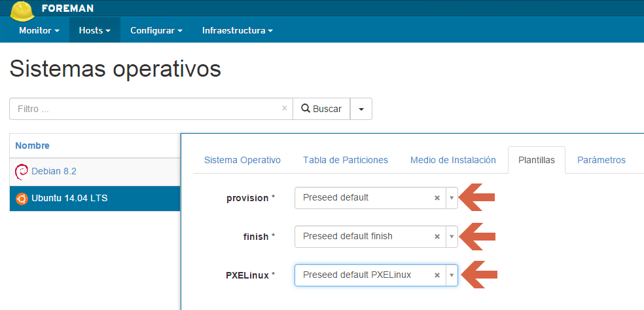This screenshot has width=644, height=310.
Task: Clear the PXELinux template selection
Action: click(437, 275)
